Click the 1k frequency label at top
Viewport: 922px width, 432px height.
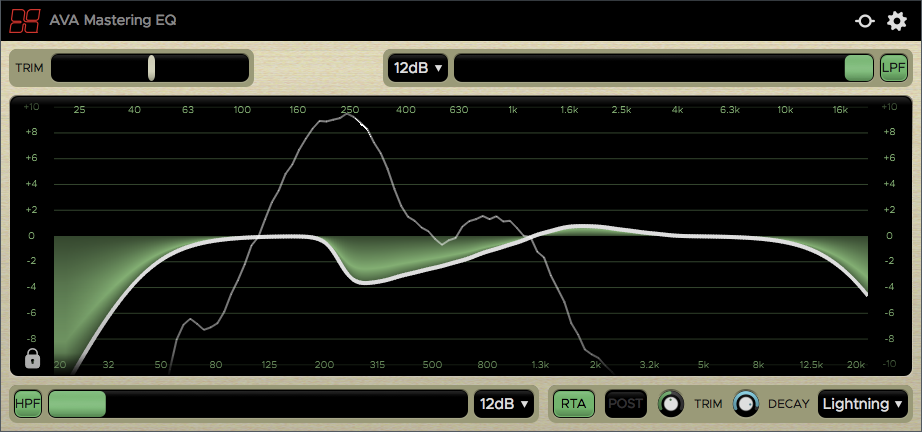513,110
